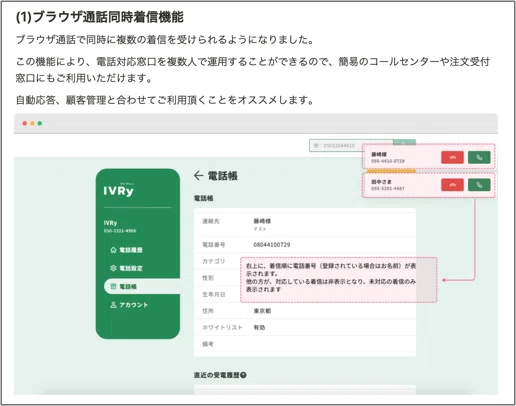
Task: Click the red close dot of the mock window
Action: coord(25,123)
